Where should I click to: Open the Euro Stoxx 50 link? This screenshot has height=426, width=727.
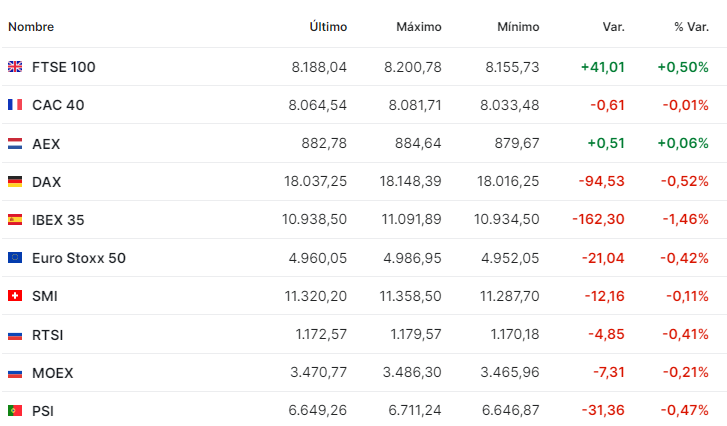79,258
